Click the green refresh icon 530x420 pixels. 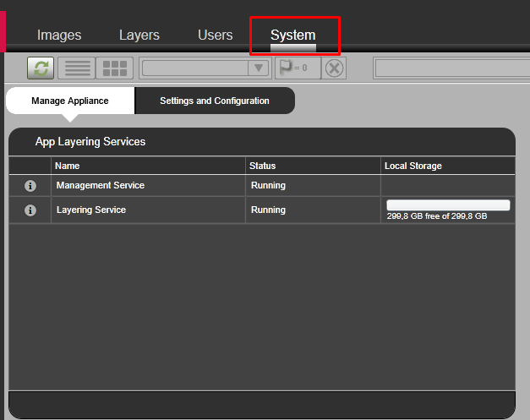coord(41,68)
